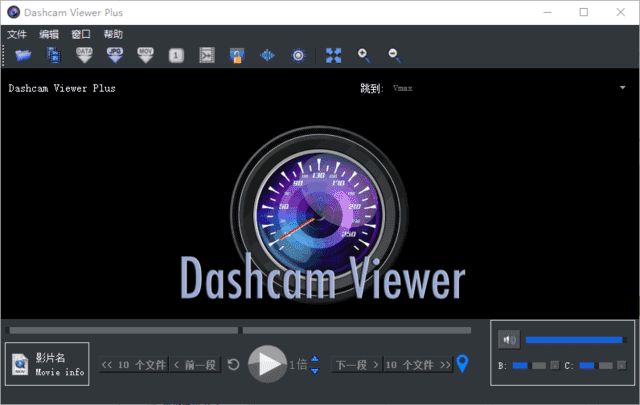Click the export JPG icon
The width and height of the screenshot is (640, 405).
pyautogui.click(x=116, y=55)
